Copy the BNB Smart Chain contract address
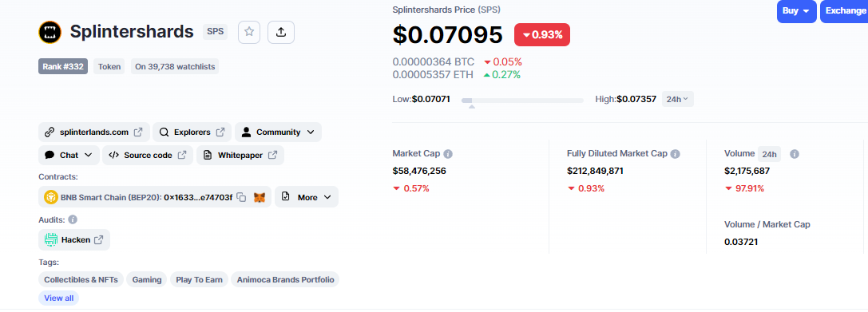 coord(241,197)
